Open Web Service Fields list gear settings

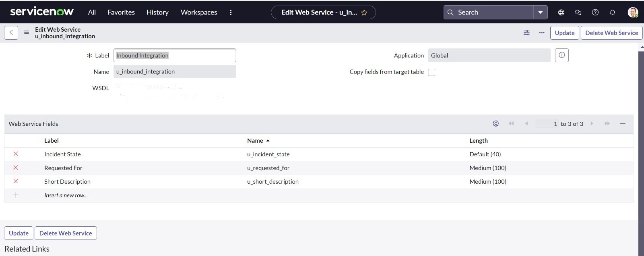(496, 124)
